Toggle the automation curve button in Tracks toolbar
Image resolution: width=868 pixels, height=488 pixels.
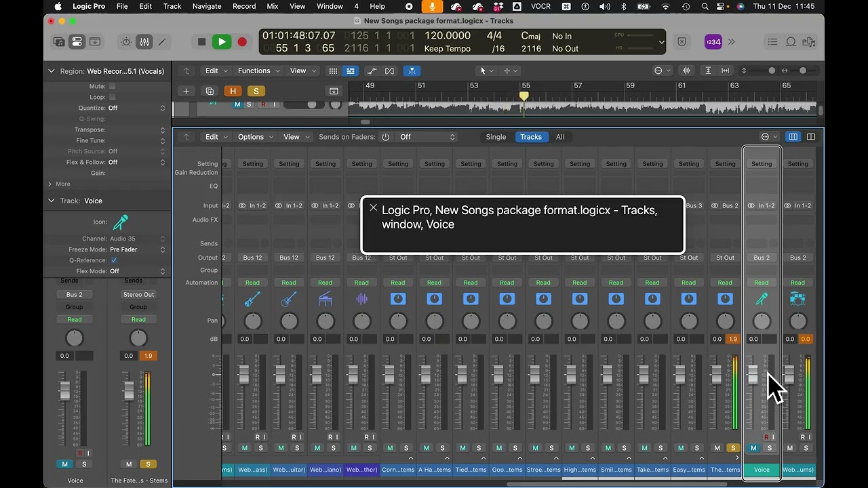[372, 70]
